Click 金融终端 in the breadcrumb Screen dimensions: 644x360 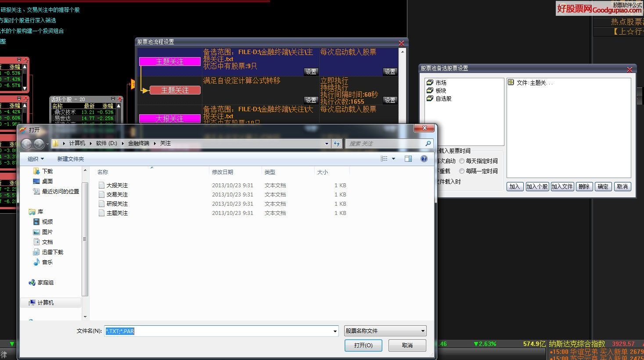(x=139, y=143)
